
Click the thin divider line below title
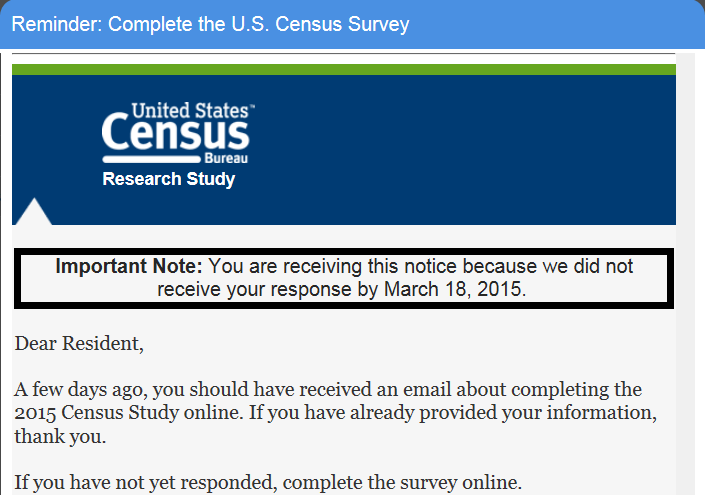(x=343, y=53)
